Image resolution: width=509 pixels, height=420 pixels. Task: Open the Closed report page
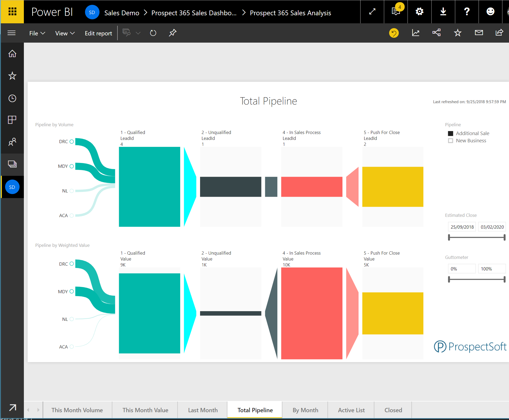393,410
